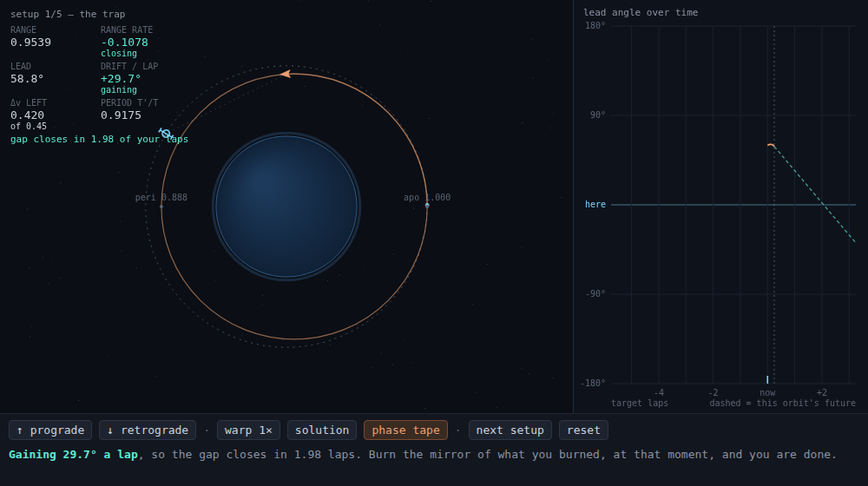Click the Δv LEFT 0.420 readout
868x486 pixels.
point(27,115)
